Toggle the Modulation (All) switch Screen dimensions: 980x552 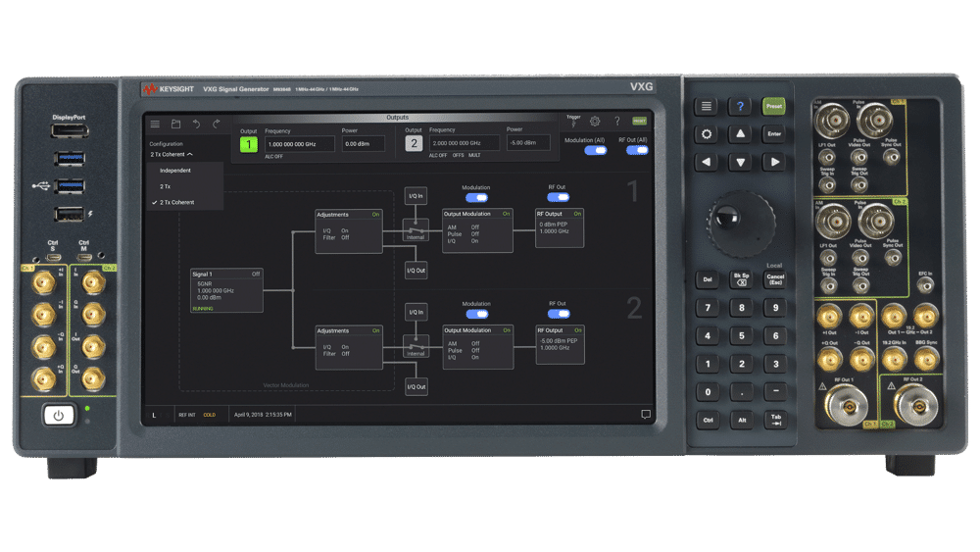click(x=596, y=150)
